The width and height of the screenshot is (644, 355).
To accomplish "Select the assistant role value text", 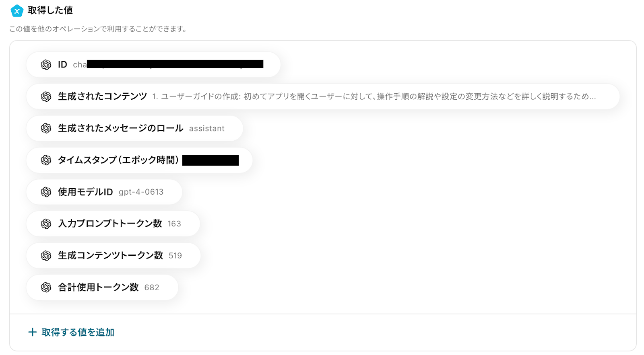I will tap(206, 129).
